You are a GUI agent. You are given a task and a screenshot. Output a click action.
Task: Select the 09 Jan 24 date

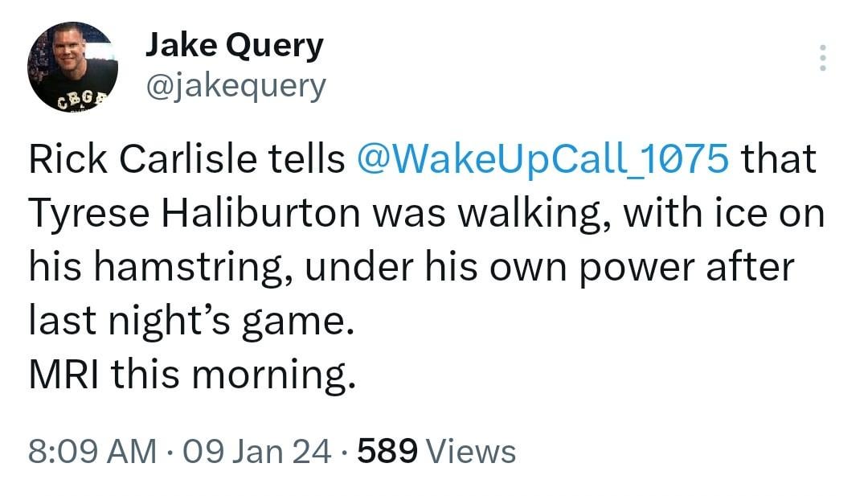tap(257, 450)
